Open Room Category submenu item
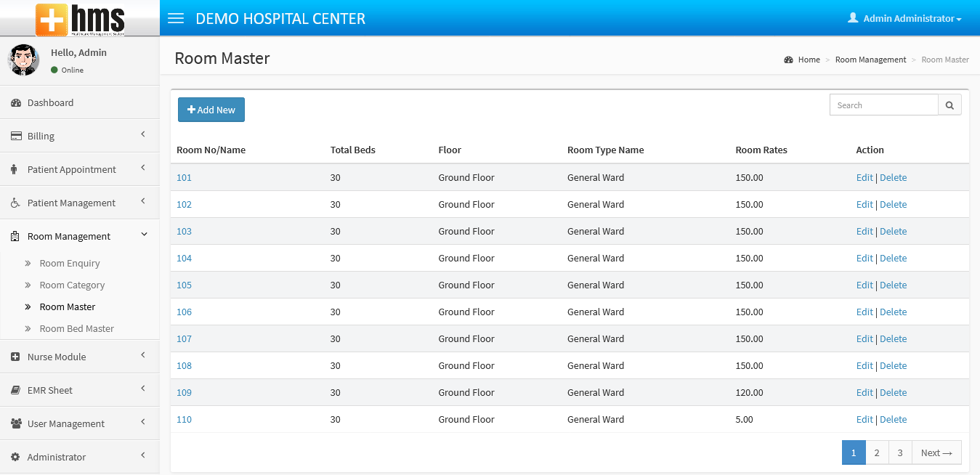This screenshot has height=475, width=980. pos(72,285)
